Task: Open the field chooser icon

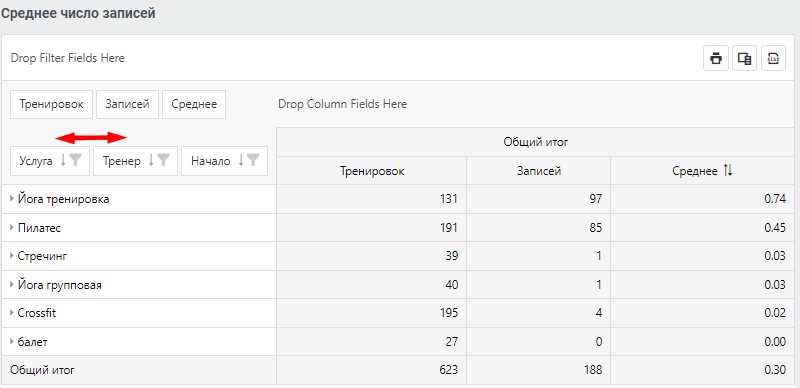Action: 744,58
